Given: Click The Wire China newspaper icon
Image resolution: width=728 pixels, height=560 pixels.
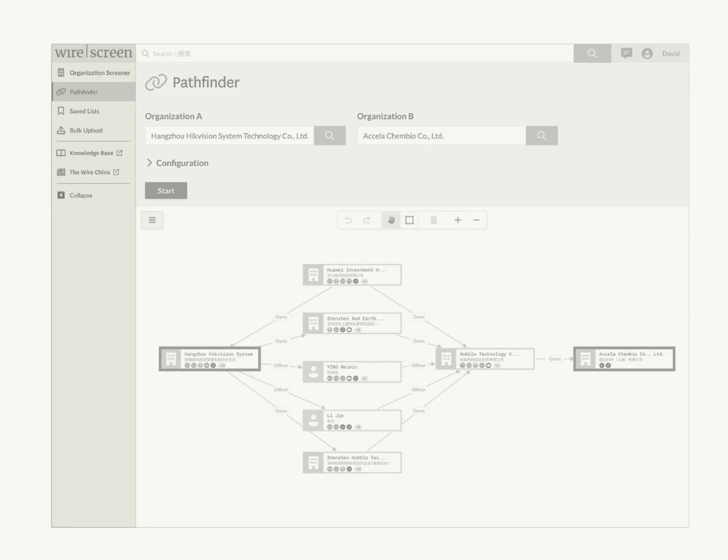Looking at the screenshot, I should pos(61,172).
